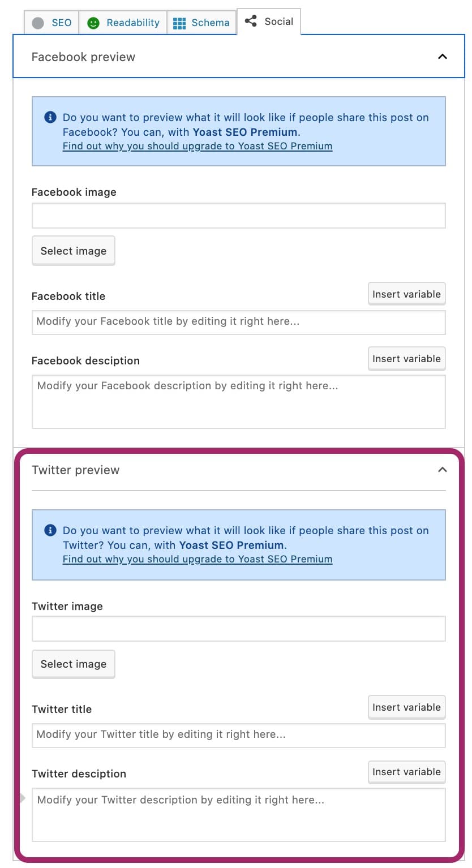Screen dimensions: 472x868
Task: Select image for Facebook
Action: (x=74, y=251)
